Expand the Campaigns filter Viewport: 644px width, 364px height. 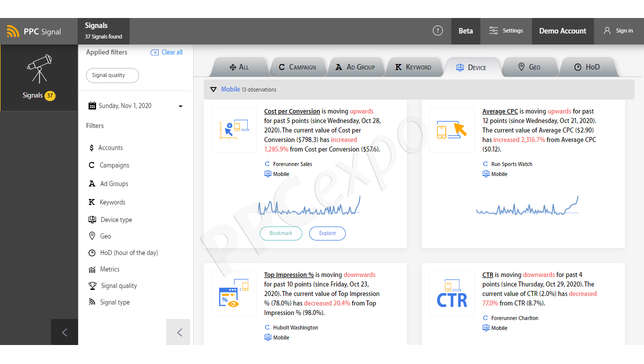click(x=115, y=165)
